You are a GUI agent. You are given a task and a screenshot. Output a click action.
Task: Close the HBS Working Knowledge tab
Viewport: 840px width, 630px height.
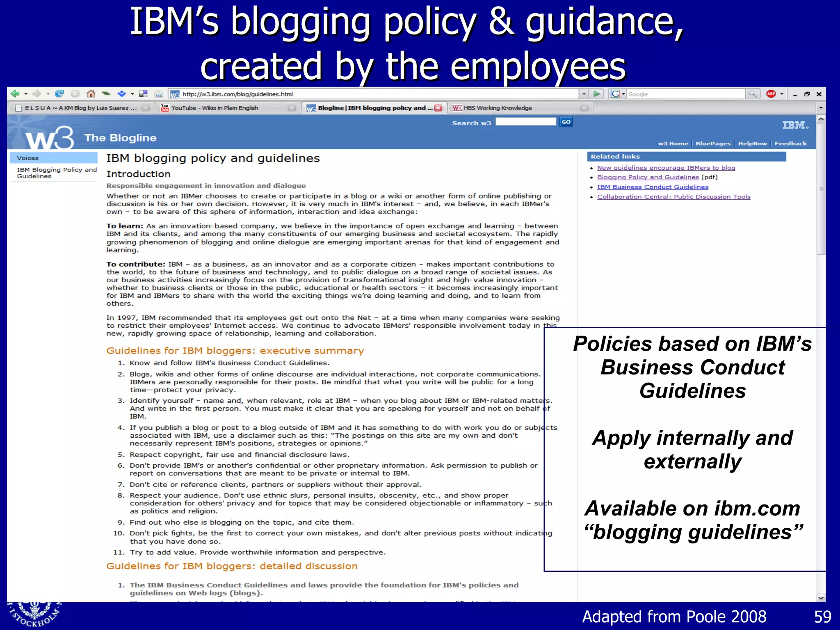[585, 108]
